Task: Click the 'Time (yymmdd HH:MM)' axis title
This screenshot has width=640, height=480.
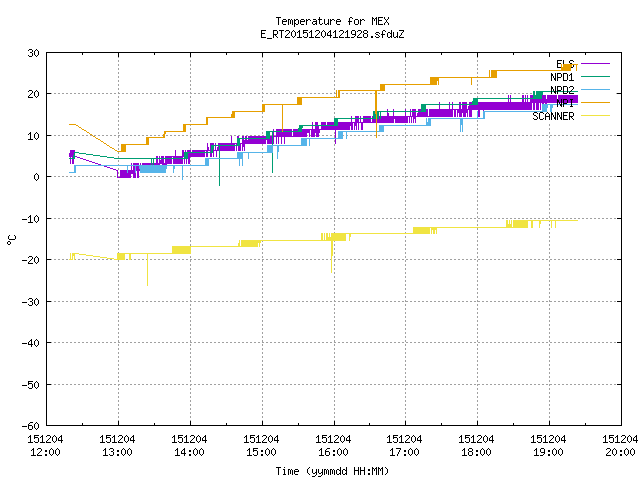Action: [x=332, y=471]
